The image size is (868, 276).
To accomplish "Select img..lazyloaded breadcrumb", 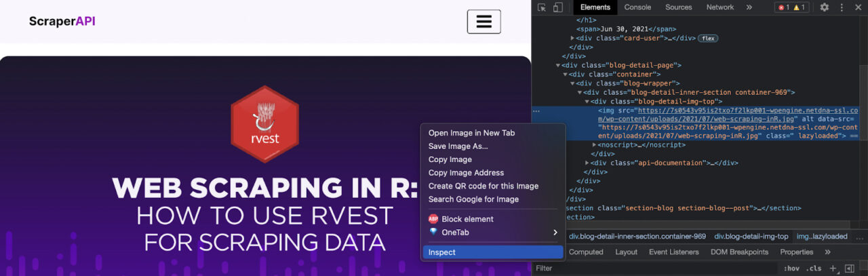I will pyautogui.click(x=822, y=237).
